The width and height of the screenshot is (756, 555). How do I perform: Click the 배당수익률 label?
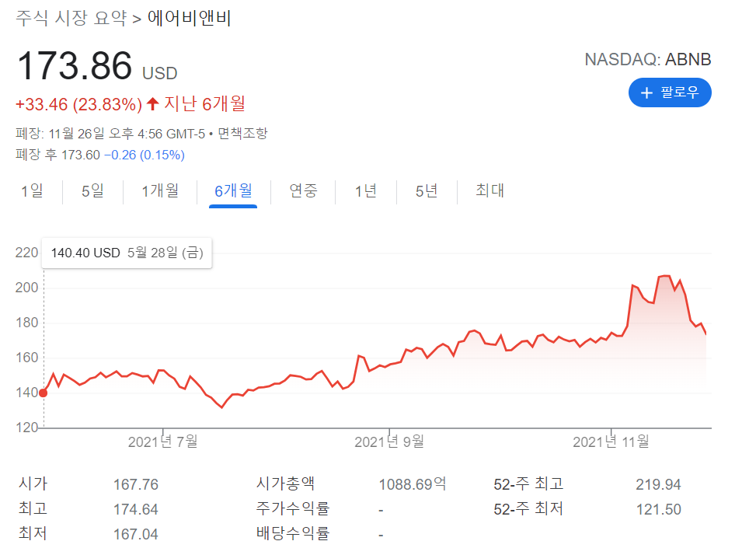pyautogui.click(x=293, y=534)
